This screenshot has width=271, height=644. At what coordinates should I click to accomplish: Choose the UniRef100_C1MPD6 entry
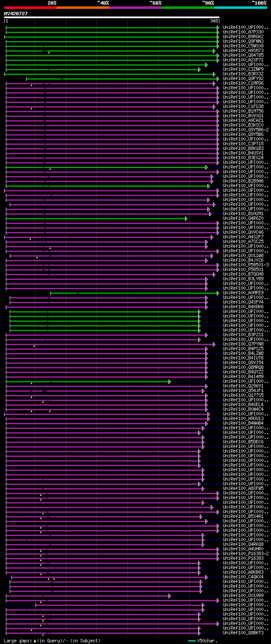pos(243,83)
